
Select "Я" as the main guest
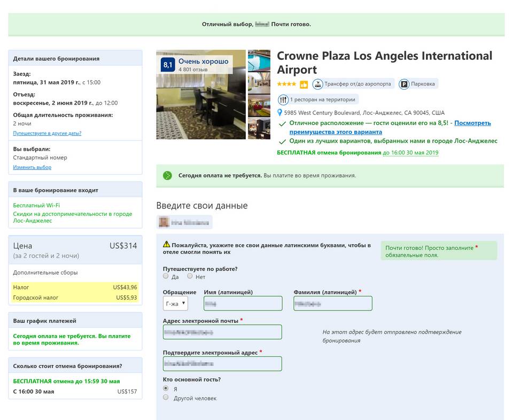click(x=166, y=388)
